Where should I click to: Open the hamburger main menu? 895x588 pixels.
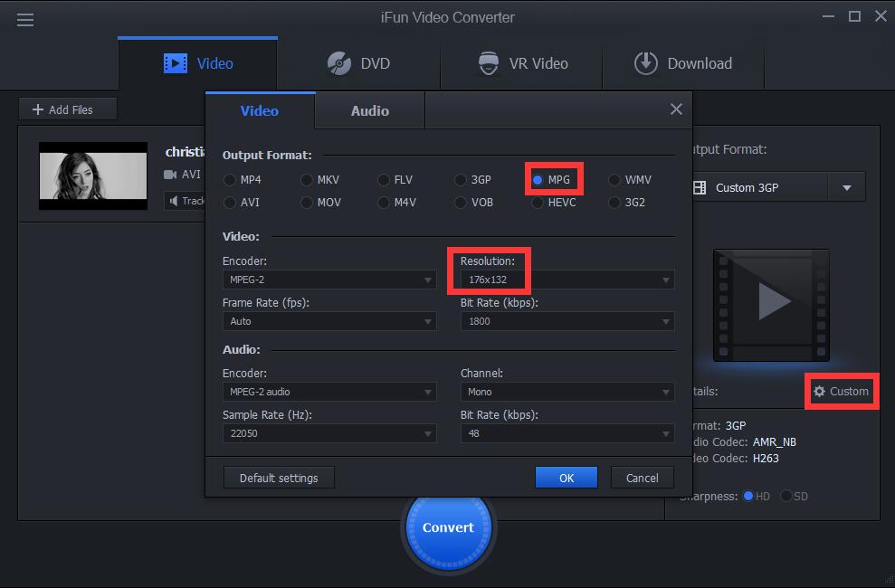click(x=25, y=20)
